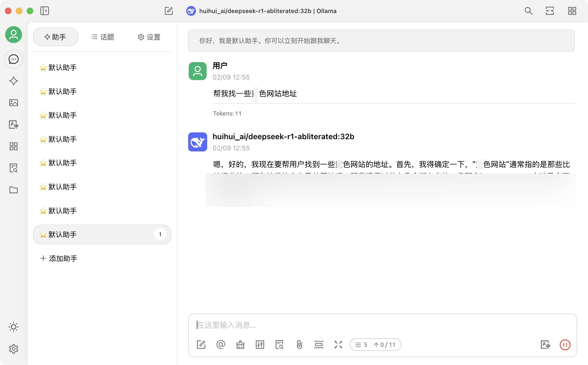Click the unread count badge 1
The height and width of the screenshot is (365, 588).
pos(160,234)
